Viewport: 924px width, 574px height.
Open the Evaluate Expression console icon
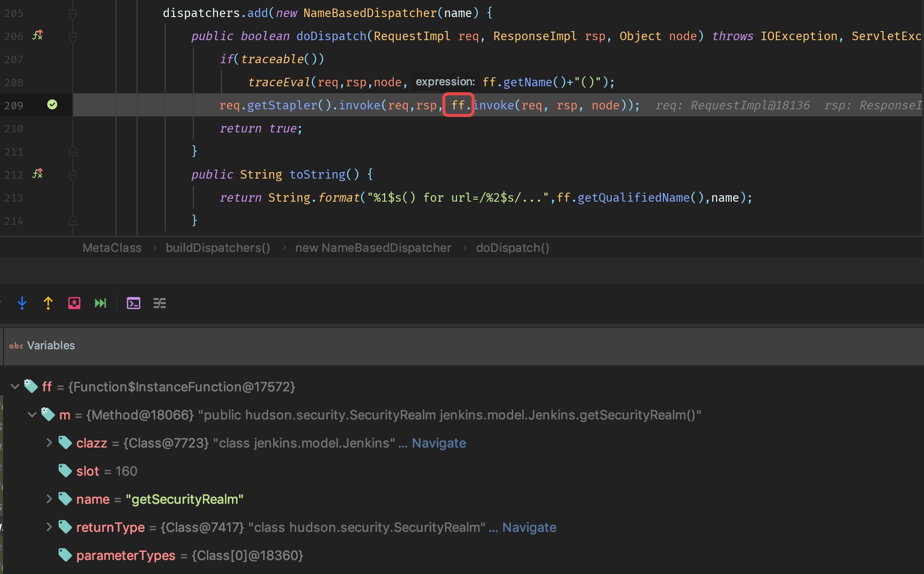point(134,303)
